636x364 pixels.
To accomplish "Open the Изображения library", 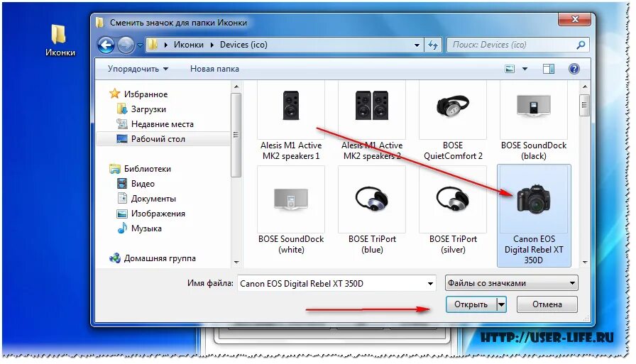I will [158, 214].
